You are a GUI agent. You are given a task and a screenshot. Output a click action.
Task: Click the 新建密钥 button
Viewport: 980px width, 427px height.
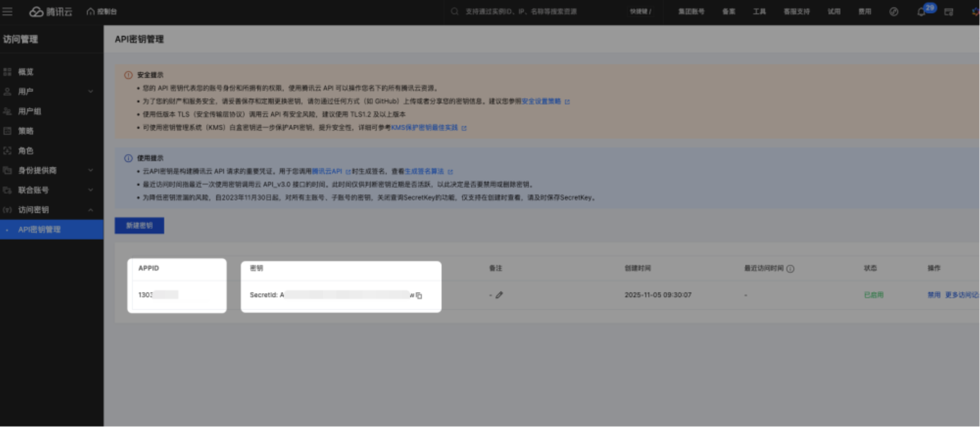[139, 226]
